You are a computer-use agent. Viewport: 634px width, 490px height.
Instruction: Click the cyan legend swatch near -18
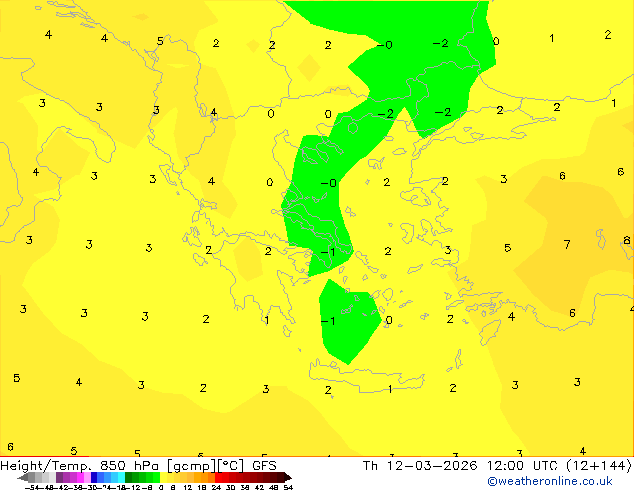[121, 477]
